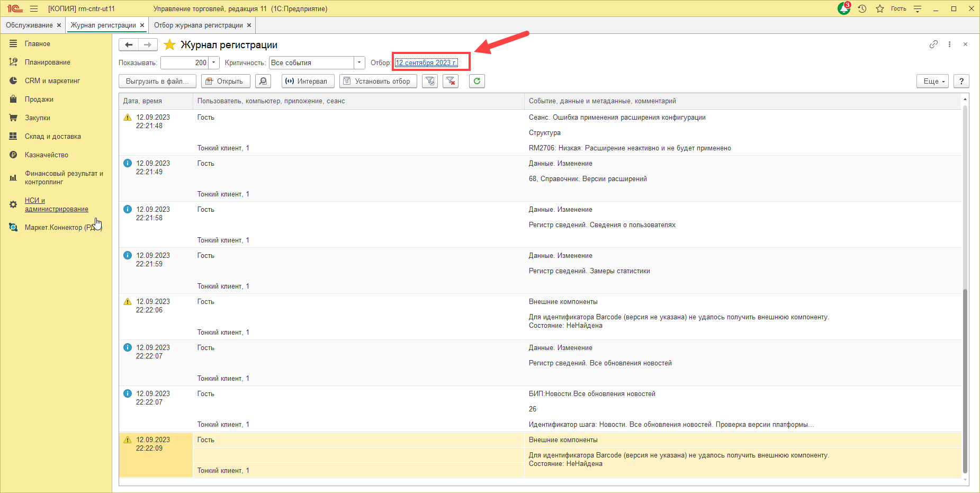
Task: Expand the Еще menu button
Action: 932,81
